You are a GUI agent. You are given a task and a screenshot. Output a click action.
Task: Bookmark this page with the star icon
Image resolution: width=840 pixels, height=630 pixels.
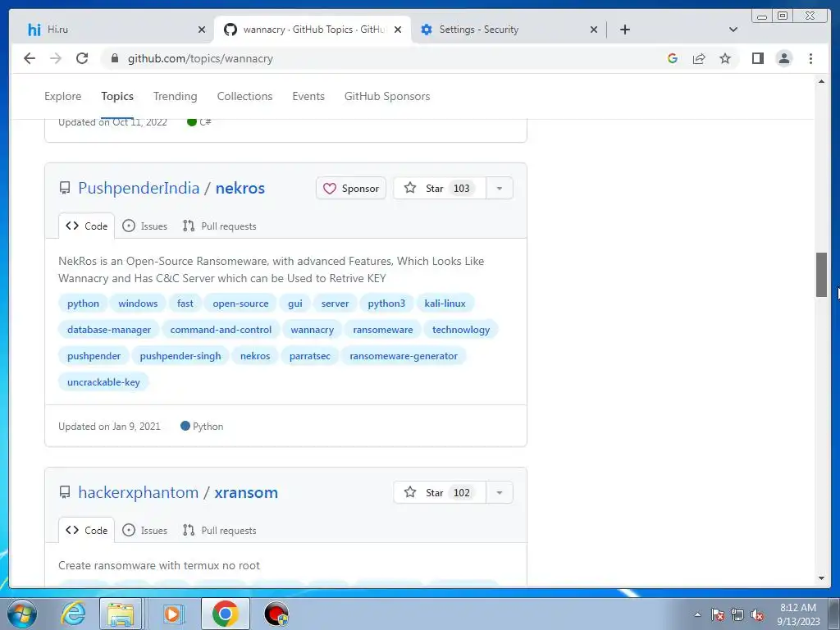click(725, 58)
